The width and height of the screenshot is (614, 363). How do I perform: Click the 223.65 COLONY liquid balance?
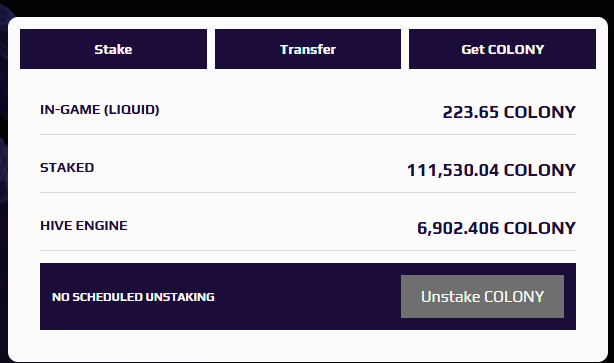point(509,112)
